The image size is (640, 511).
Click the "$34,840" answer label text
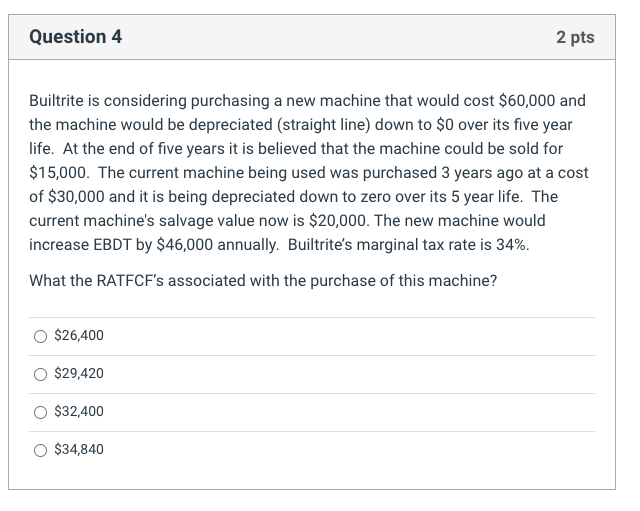(78, 450)
